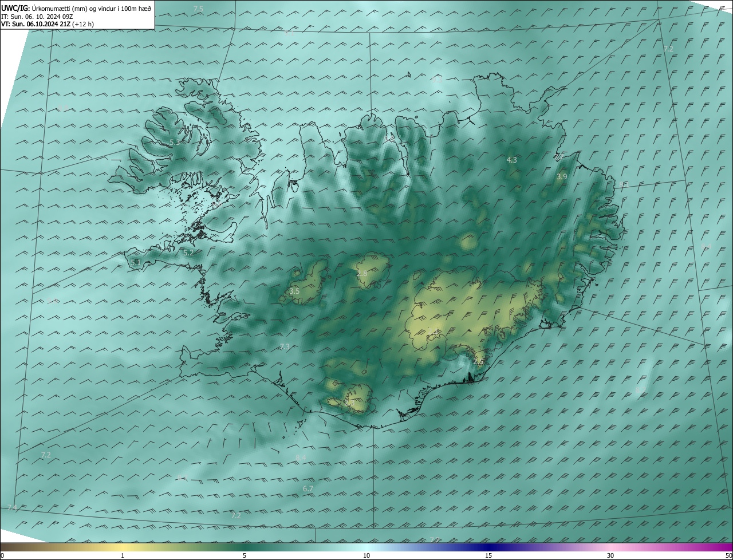Click the 5.1 value label on the map

[136, 262]
